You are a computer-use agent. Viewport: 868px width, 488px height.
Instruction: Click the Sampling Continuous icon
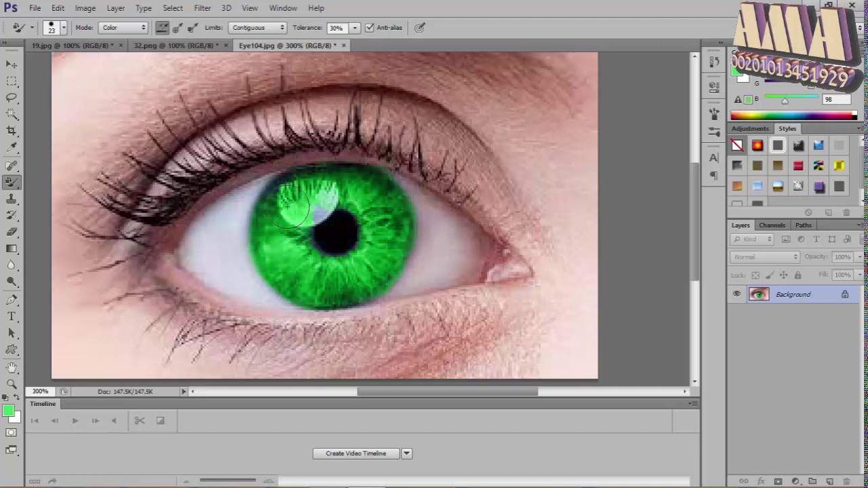pyautogui.click(x=161, y=28)
